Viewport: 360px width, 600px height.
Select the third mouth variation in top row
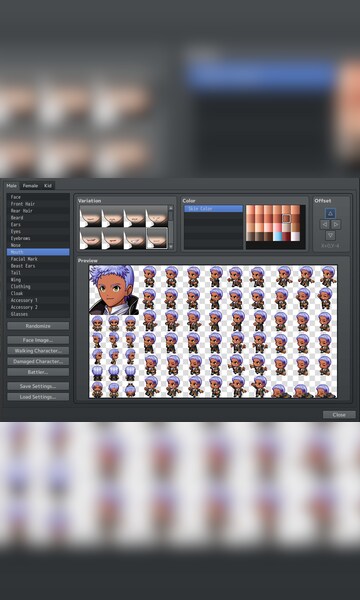click(x=135, y=217)
